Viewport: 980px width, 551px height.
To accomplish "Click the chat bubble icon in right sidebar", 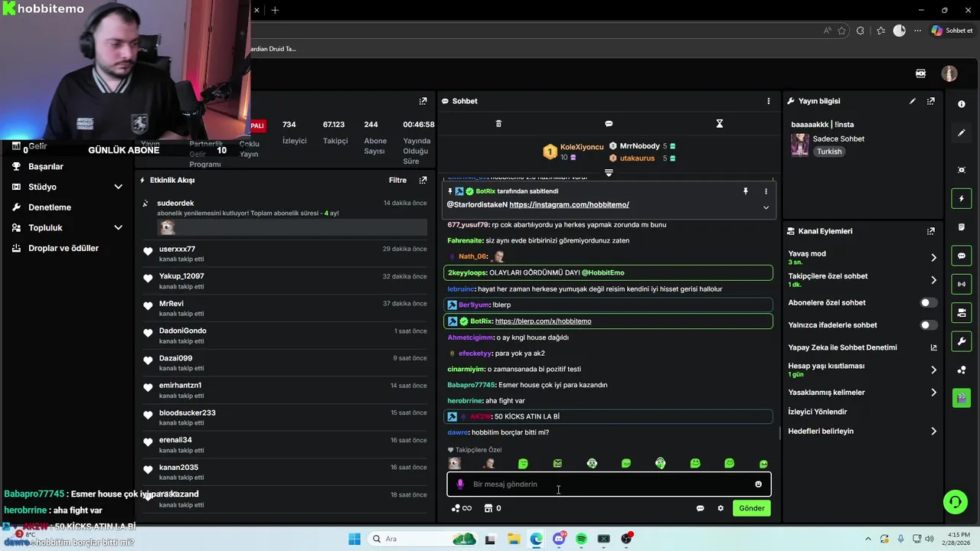I will click(x=962, y=256).
